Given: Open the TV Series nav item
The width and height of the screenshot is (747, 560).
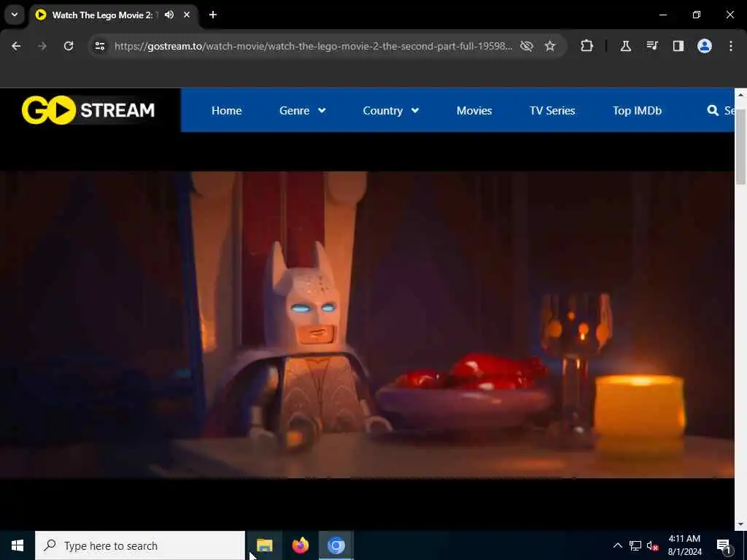Looking at the screenshot, I should tap(552, 111).
